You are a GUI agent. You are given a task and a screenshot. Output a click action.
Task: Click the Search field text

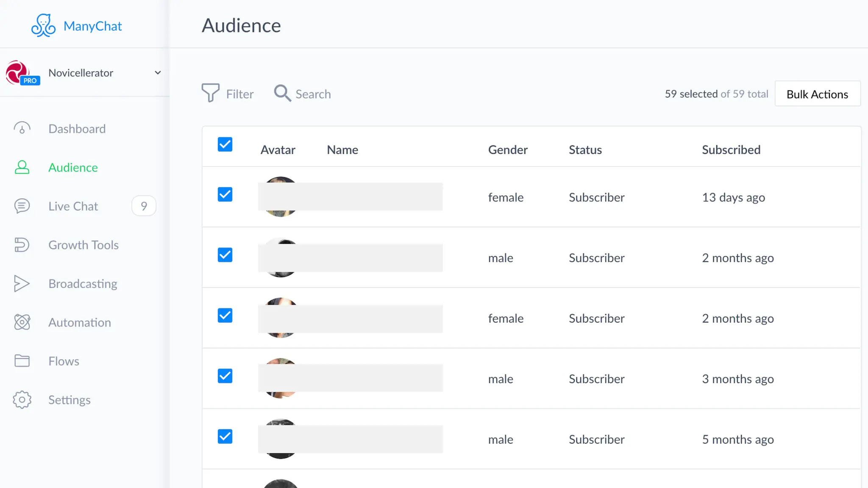(x=313, y=94)
